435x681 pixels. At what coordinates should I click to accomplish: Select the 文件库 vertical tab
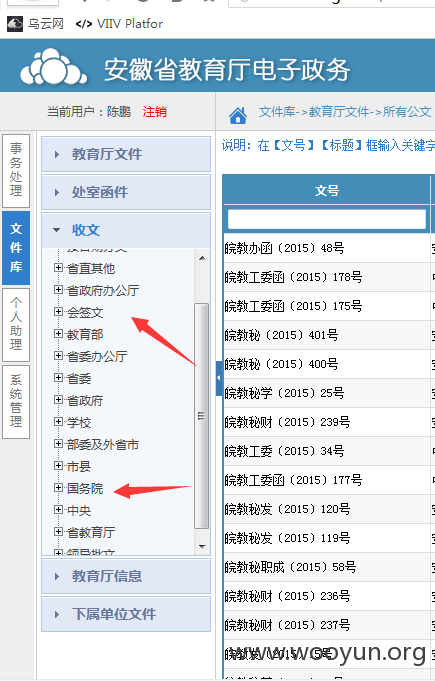[x=16, y=248]
